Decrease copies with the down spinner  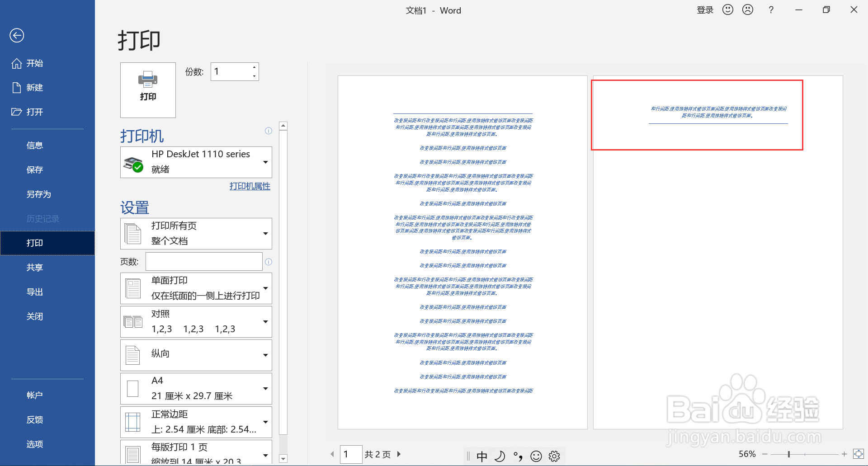pos(255,76)
